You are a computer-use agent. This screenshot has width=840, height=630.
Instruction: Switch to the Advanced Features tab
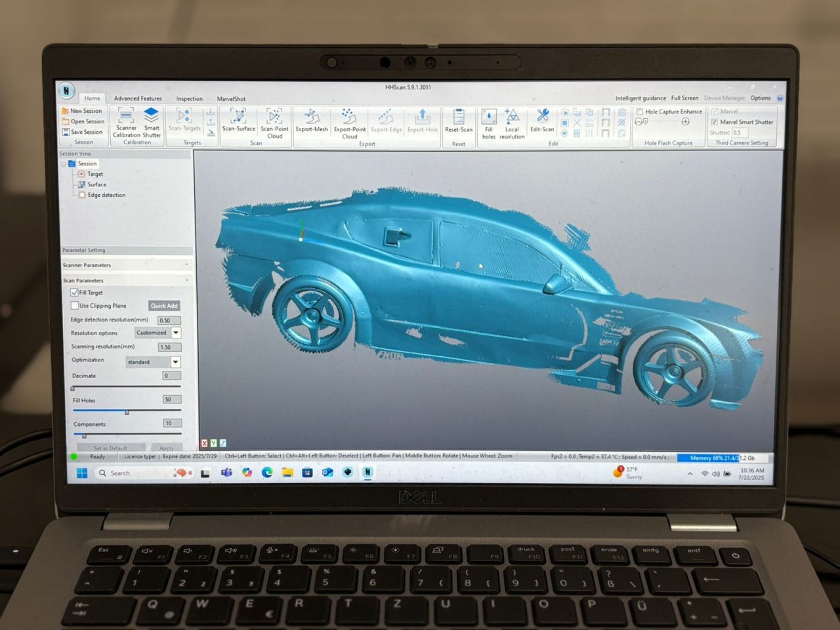pos(138,98)
